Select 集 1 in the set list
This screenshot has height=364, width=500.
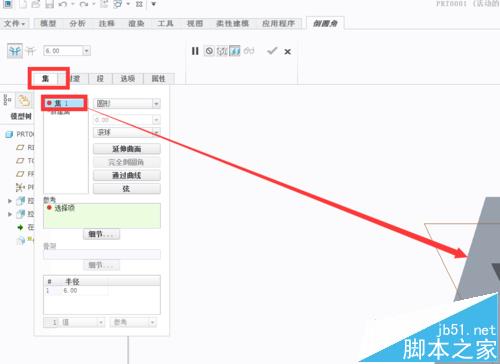click(64, 103)
